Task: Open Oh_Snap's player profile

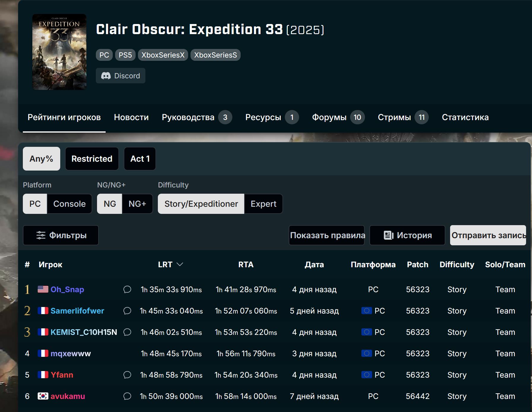Action: point(67,289)
